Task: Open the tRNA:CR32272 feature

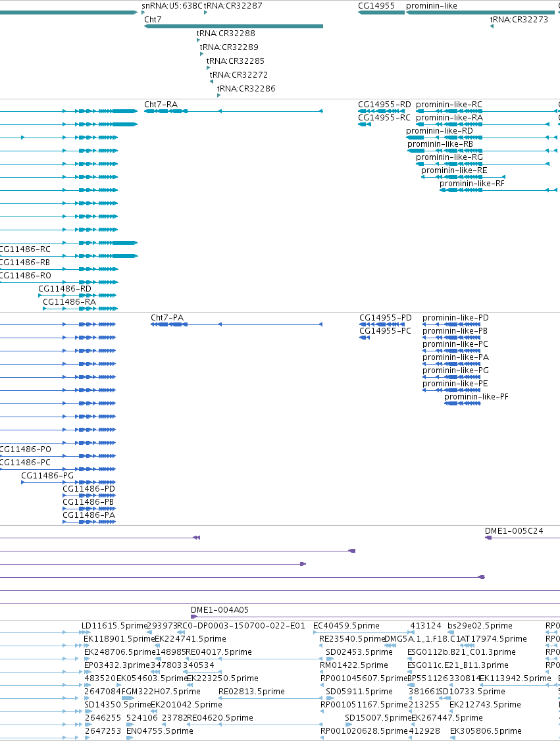Action: click(x=239, y=74)
